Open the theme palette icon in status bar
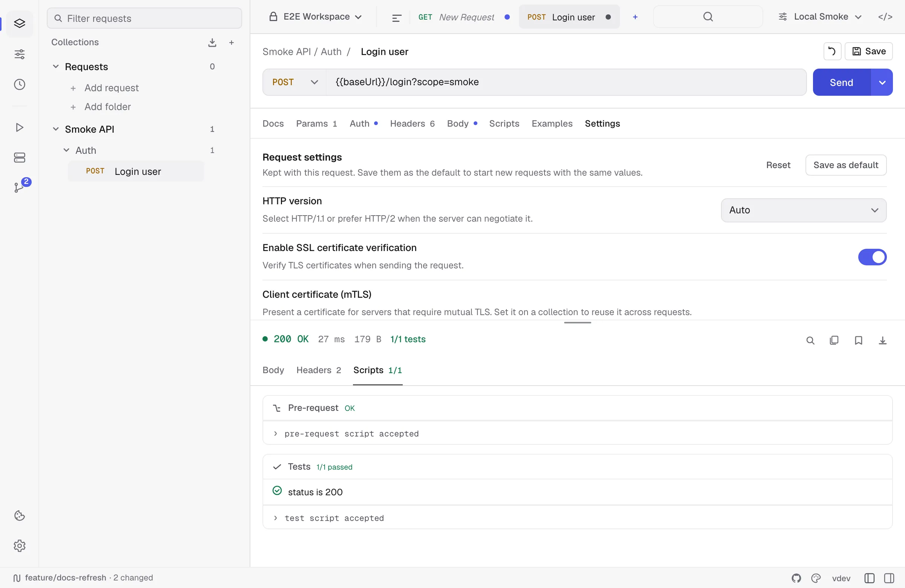 [x=816, y=578]
